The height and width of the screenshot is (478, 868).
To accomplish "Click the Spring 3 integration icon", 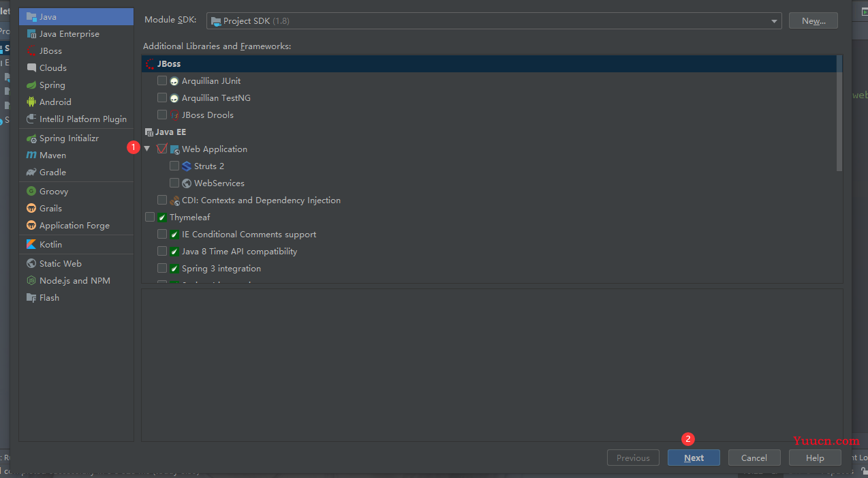I will (174, 268).
